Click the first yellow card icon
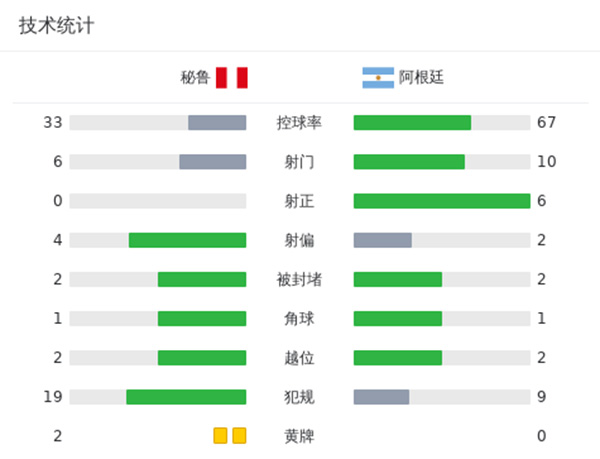 tap(220, 436)
